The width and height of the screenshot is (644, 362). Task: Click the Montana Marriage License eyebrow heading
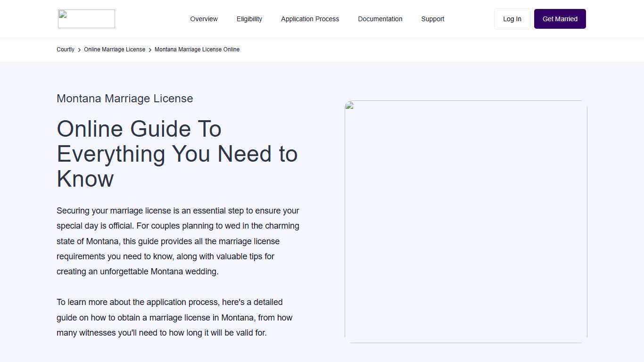pyautogui.click(x=124, y=99)
